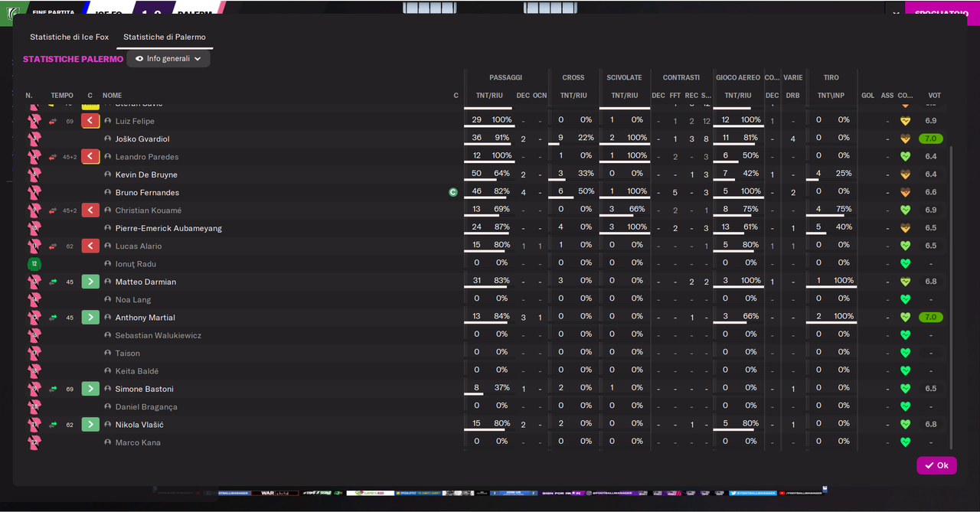Select the player name Keita Baldé

coord(137,371)
